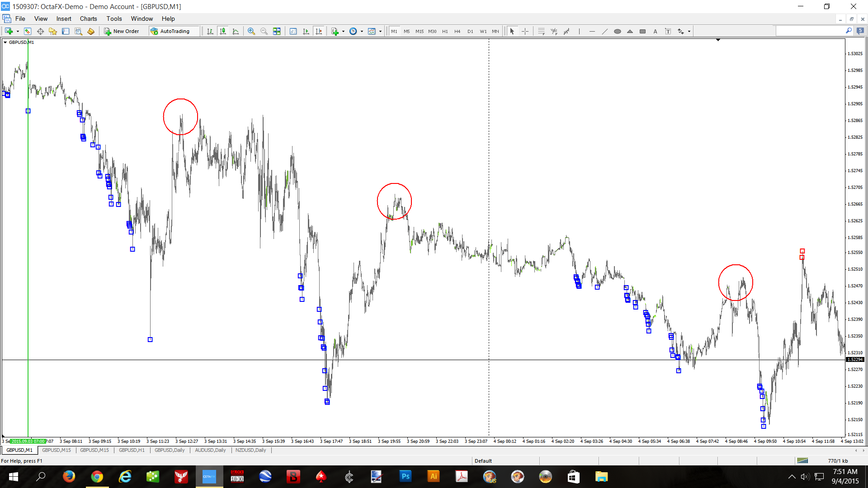Expand the Templates dropdown arrow

[381, 31]
